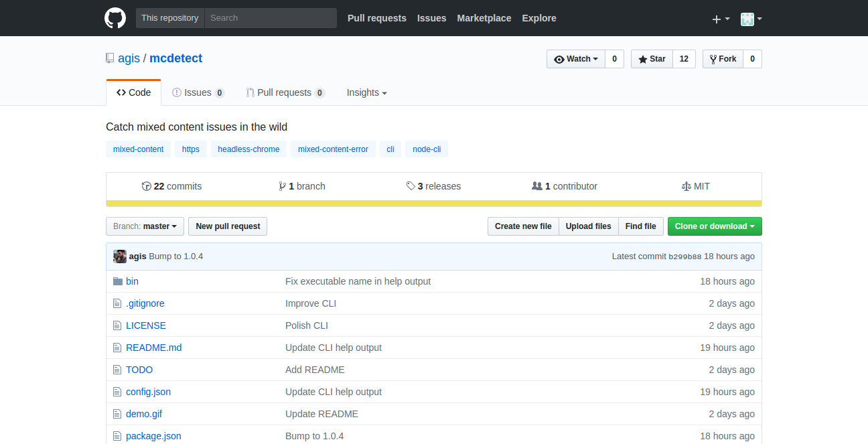Open the mcdetect repository name link
868x444 pixels.
[x=175, y=58]
